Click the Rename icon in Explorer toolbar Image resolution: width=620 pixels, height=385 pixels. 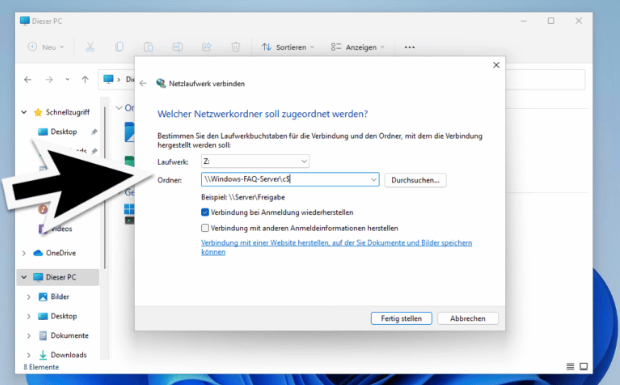[178, 47]
